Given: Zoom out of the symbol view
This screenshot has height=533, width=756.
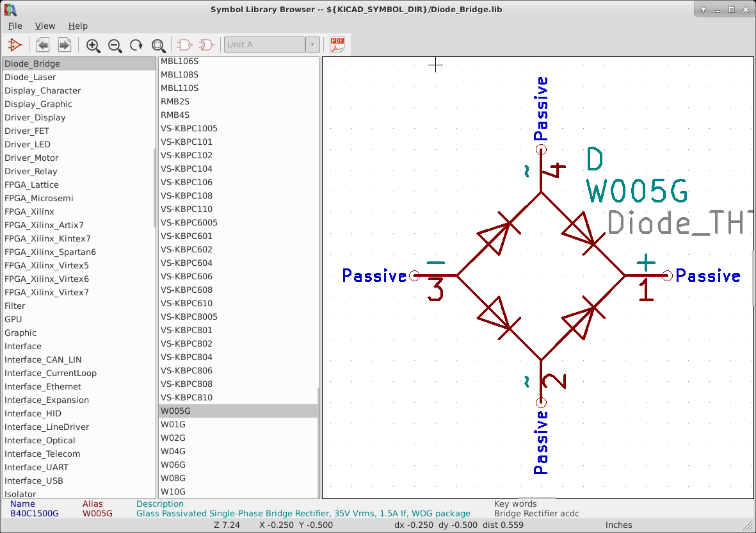Looking at the screenshot, I should pyautogui.click(x=115, y=45).
